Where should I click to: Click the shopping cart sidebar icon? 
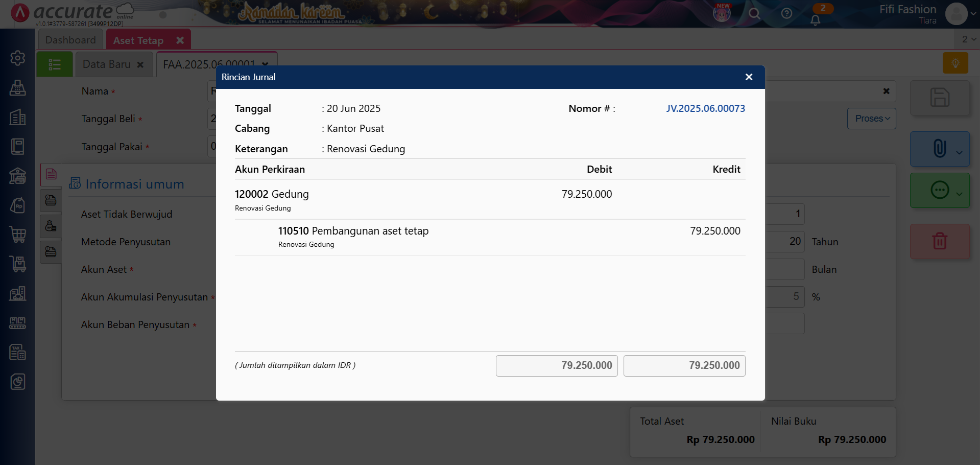pos(18,235)
